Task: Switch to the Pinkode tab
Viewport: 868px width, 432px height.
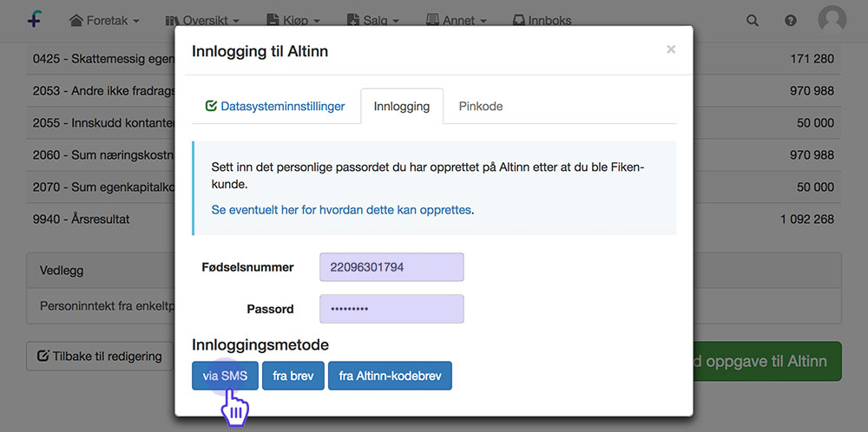Action: pyautogui.click(x=481, y=106)
